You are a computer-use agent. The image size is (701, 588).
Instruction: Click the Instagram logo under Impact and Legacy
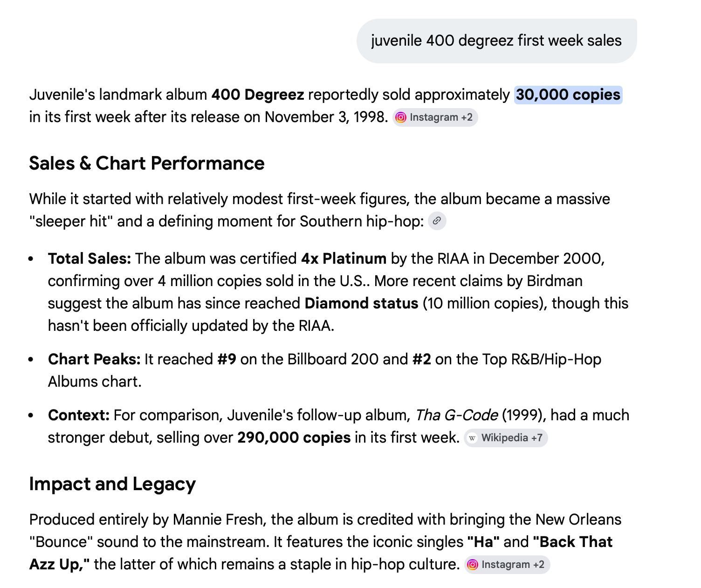(473, 565)
